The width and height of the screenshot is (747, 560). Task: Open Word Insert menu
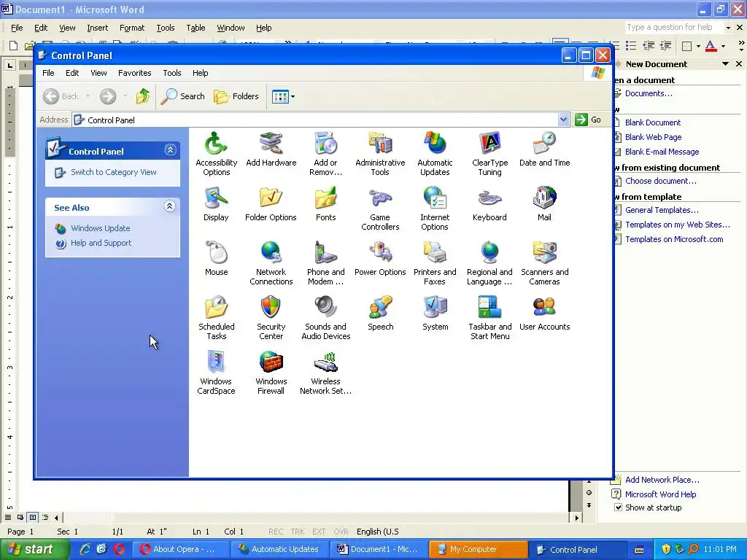coord(97,28)
